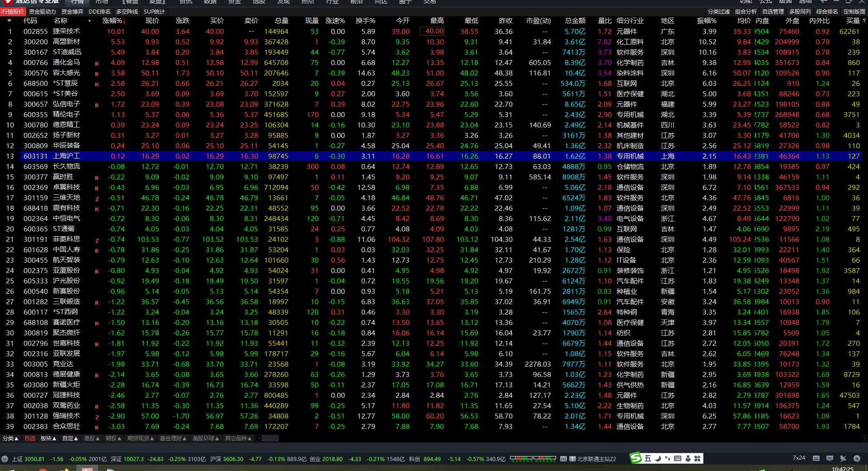The height and width of the screenshot is (471, 868).
Task: Switch to the 自选 watchlist tab
Action: (30, 438)
